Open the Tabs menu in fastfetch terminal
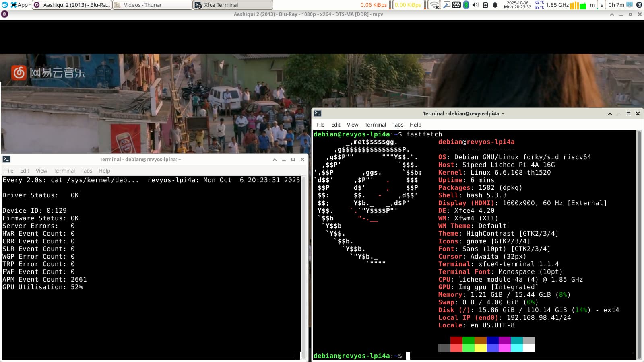The width and height of the screenshot is (644, 362). (398, 125)
